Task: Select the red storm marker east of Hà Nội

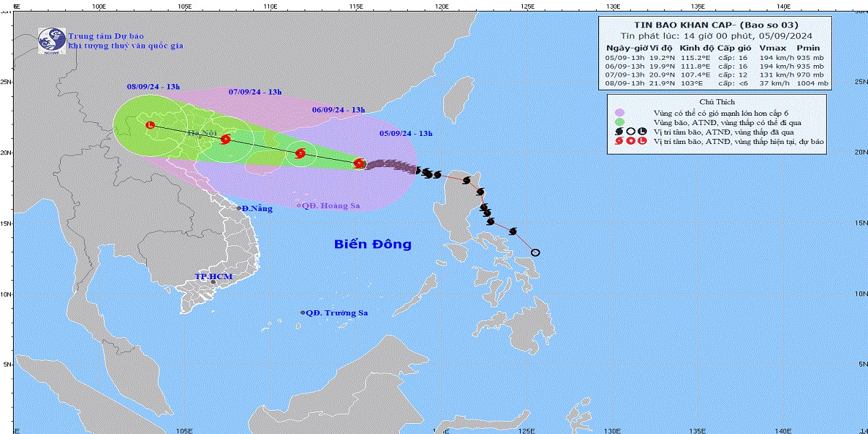Action: pos(226,140)
